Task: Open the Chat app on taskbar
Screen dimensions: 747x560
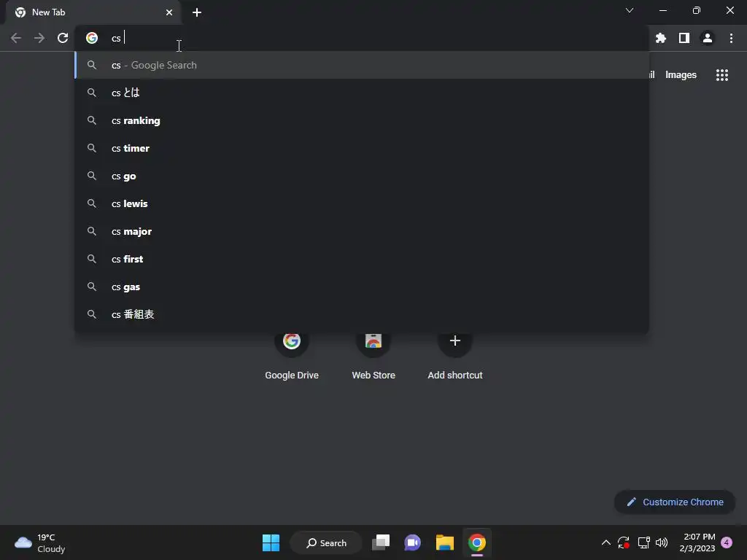Action: (x=413, y=542)
